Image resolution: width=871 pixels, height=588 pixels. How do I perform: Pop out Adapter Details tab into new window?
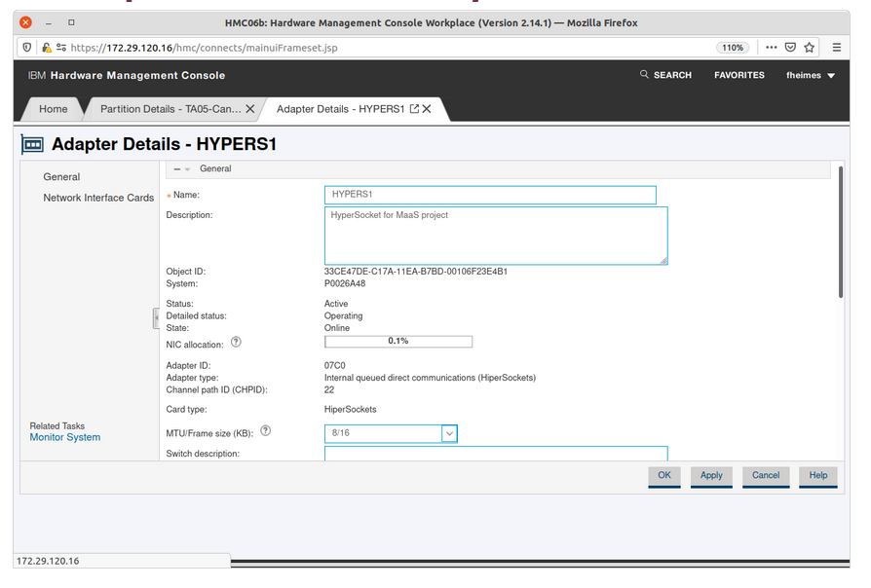tap(414, 109)
